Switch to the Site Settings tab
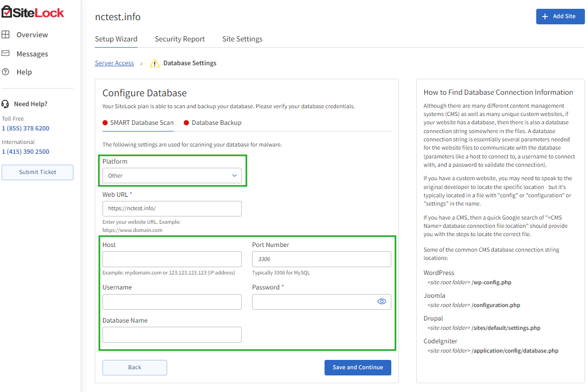The image size is (588, 392). [242, 39]
